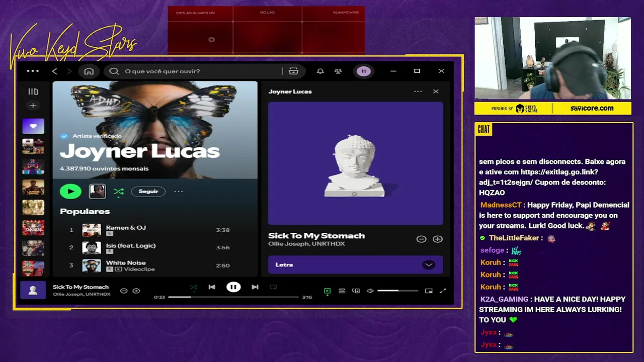Image resolution: width=644 pixels, height=362 pixels.
Task: Open connect to a device icon
Action: pos(356,291)
